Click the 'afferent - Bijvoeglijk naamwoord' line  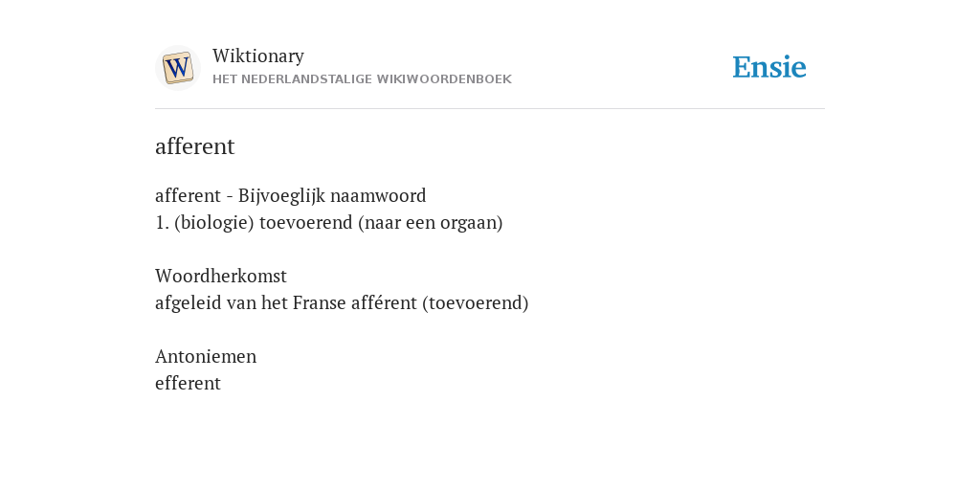[x=291, y=195]
